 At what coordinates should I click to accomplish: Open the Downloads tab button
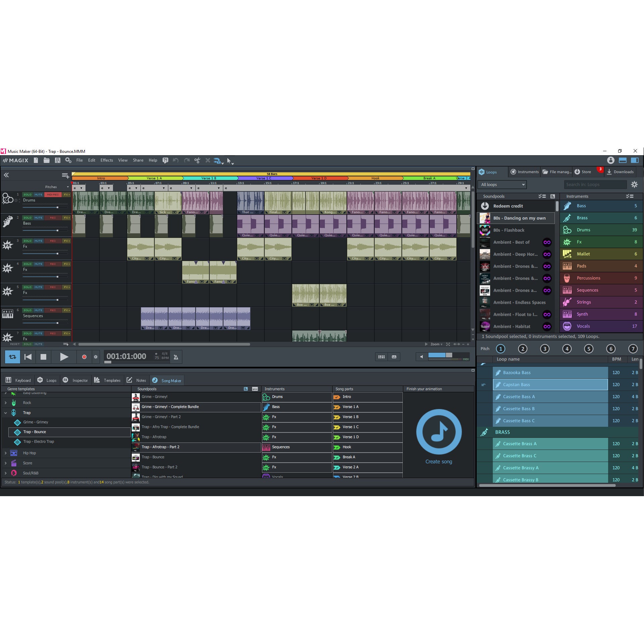tap(620, 172)
